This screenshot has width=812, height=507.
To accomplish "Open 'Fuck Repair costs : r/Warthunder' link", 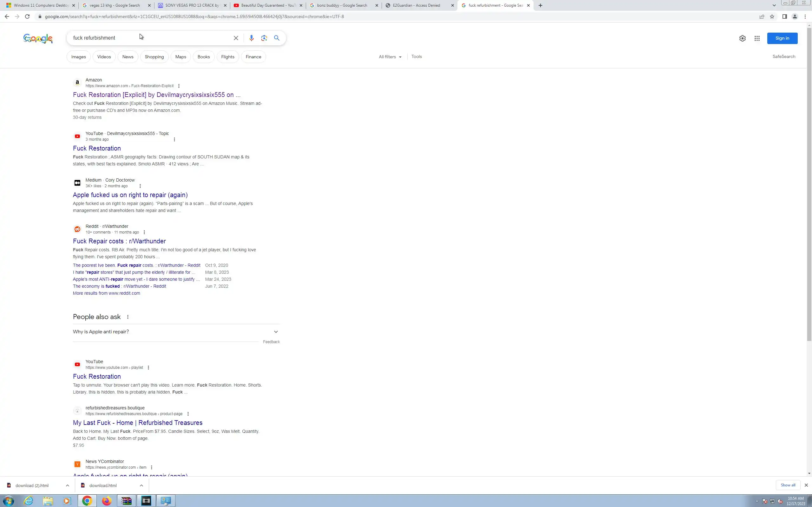I will (x=119, y=241).
